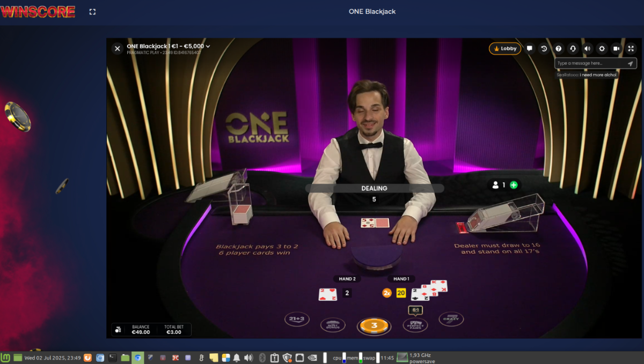Open the chat bubble icon
The height and width of the screenshot is (364, 644).
tap(530, 49)
